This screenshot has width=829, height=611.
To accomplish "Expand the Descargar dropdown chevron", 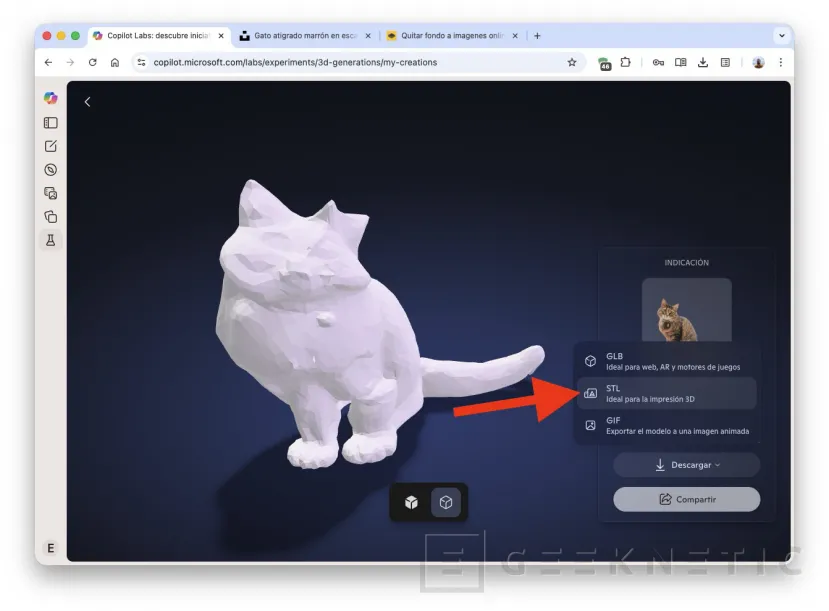I will pos(719,464).
